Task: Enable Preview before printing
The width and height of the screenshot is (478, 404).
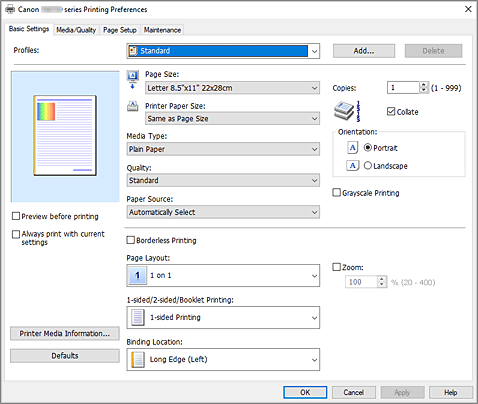Action: tap(16, 216)
